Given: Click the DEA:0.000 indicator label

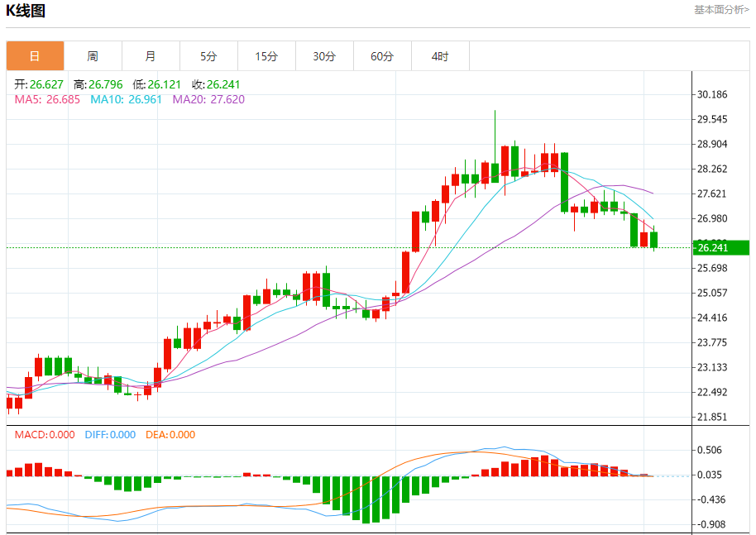Looking at the screenshot, I should (x=170, y=435).
